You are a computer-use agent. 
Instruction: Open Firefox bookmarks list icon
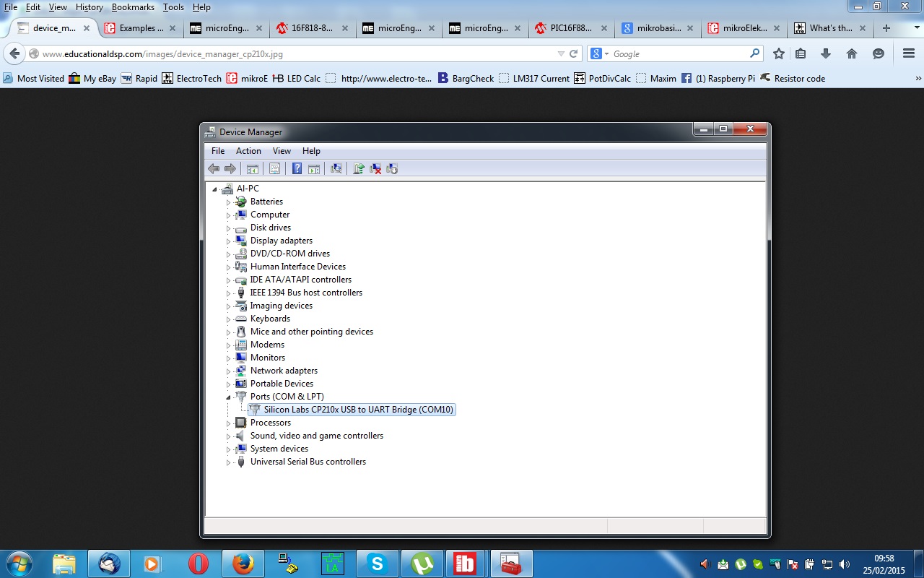click(801, 53)
